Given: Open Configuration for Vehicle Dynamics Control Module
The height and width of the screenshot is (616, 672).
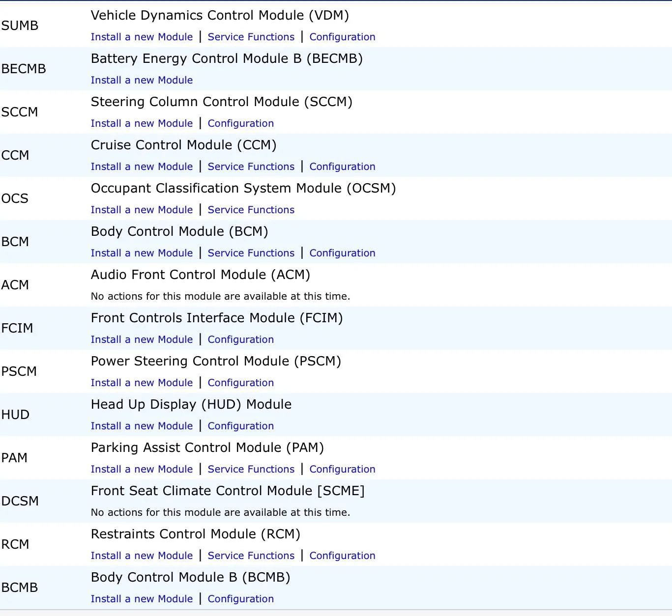Looking at the screenshot, I should (x=342, y=37).
